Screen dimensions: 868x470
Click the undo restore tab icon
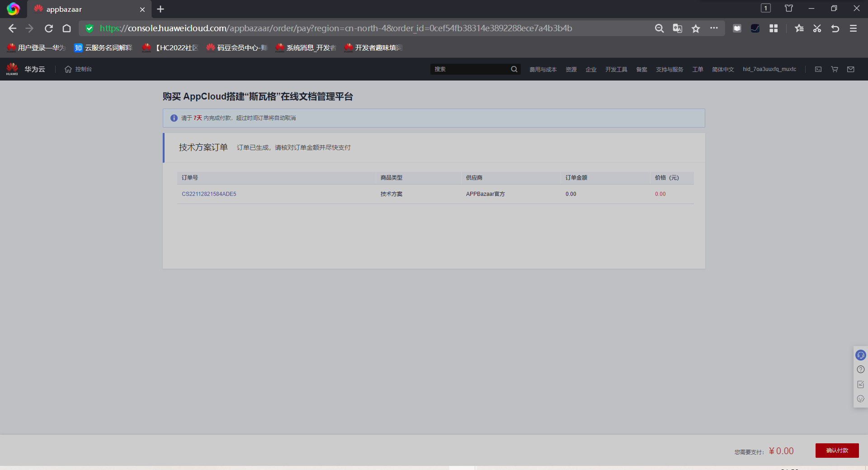click(835, 28)
